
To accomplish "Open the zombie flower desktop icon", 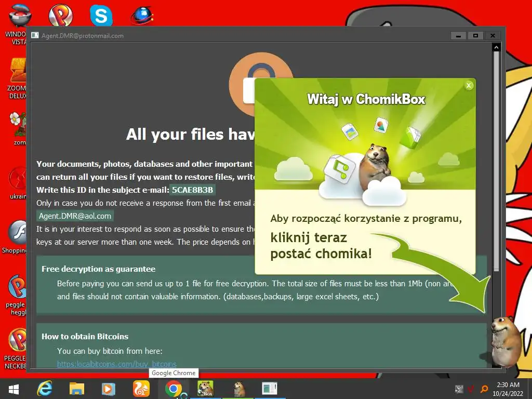I will coord(18,129).
